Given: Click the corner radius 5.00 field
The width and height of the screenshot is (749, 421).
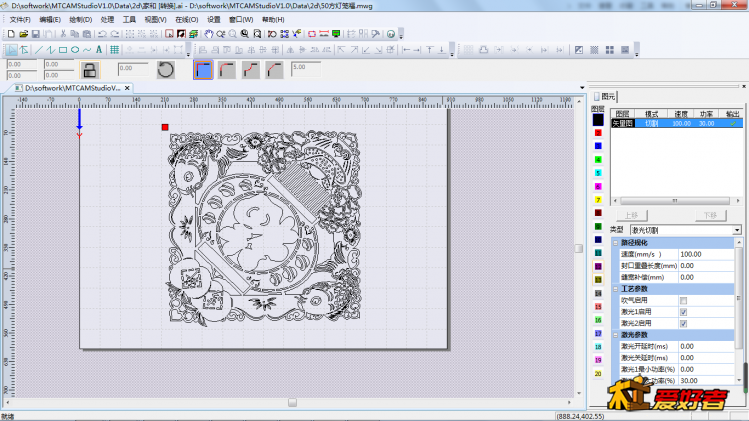Looking at the screenshot, I should pyautogui.click(x=306, y=68).
